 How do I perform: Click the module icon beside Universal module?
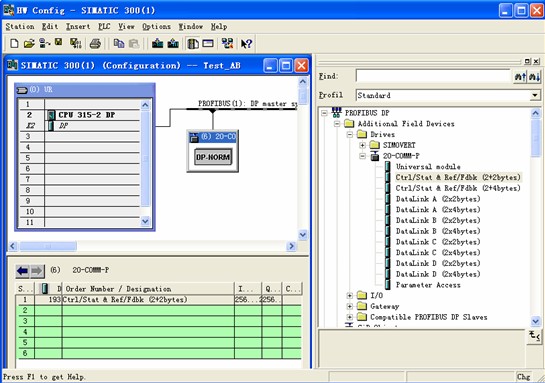pos(388,166)
